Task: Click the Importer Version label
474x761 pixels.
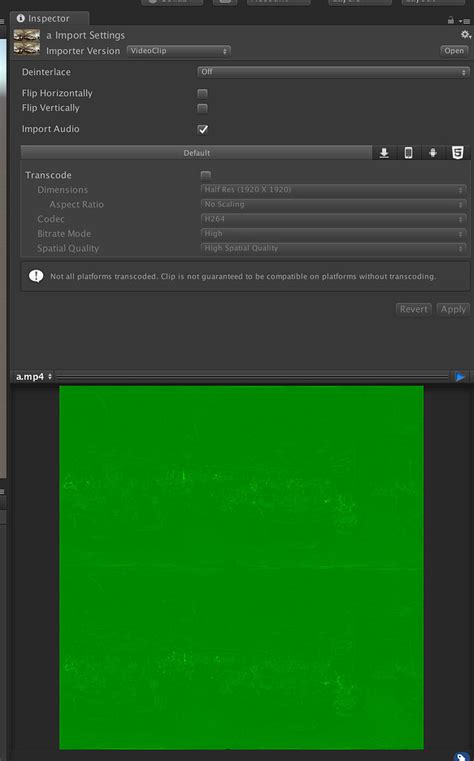Action: pyautogui.click(x=83, y=51)
